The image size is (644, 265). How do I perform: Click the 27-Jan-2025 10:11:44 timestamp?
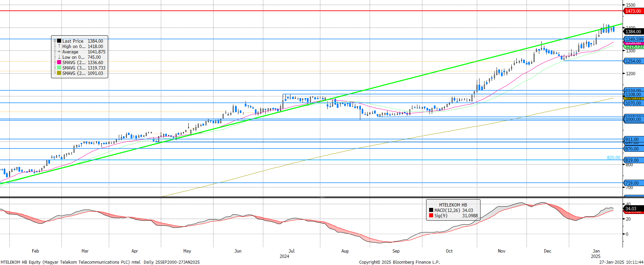(x=621, y=262)
